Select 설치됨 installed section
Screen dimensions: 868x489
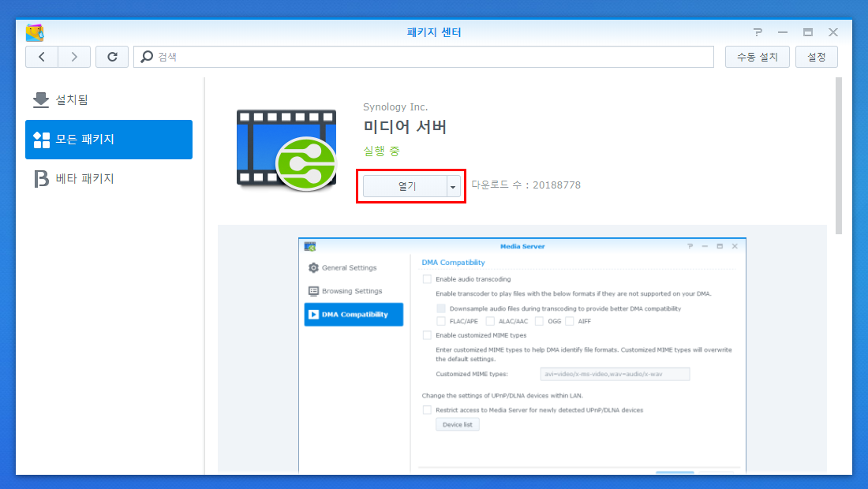tap(109, 100)
